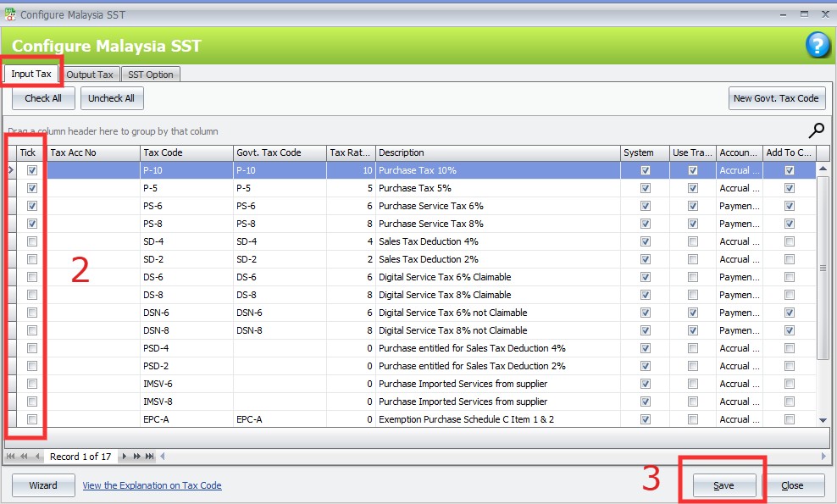
Task: Untick the Tick checkbox for P-10
Action: coord(32,170)
